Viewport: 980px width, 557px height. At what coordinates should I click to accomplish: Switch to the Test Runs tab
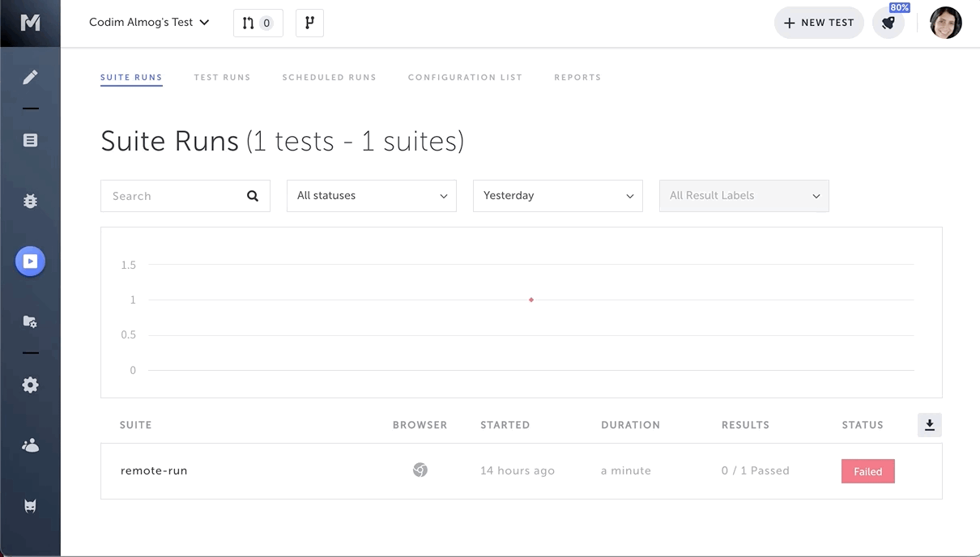click(x=222, y=78)
